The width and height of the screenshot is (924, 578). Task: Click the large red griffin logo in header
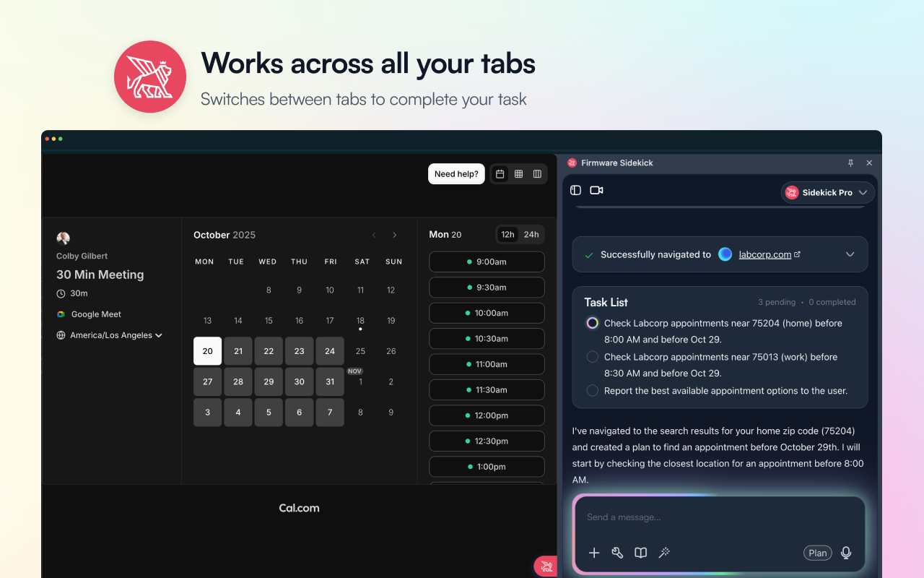tap(150, 77)
